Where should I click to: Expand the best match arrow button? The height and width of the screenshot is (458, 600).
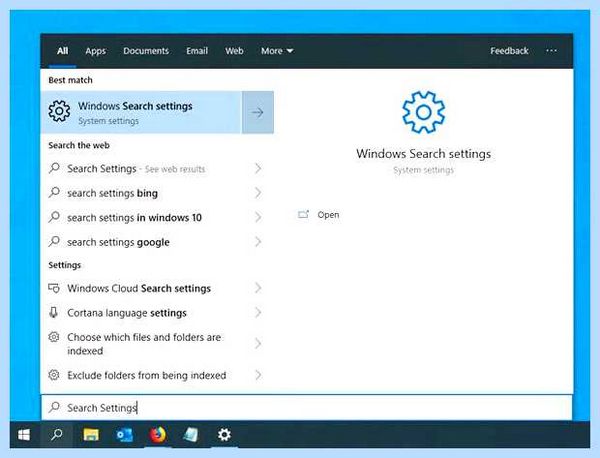pyautogui.click(x=258, y=112)
